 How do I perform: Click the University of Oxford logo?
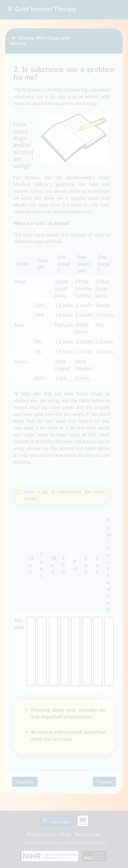click(x=56, y=821)
